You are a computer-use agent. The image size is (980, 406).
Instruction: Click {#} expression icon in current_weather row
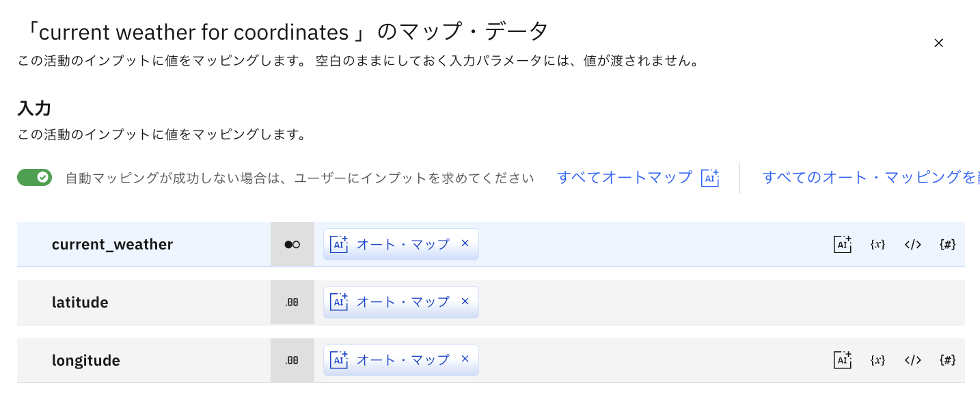(x=947, y=244)
